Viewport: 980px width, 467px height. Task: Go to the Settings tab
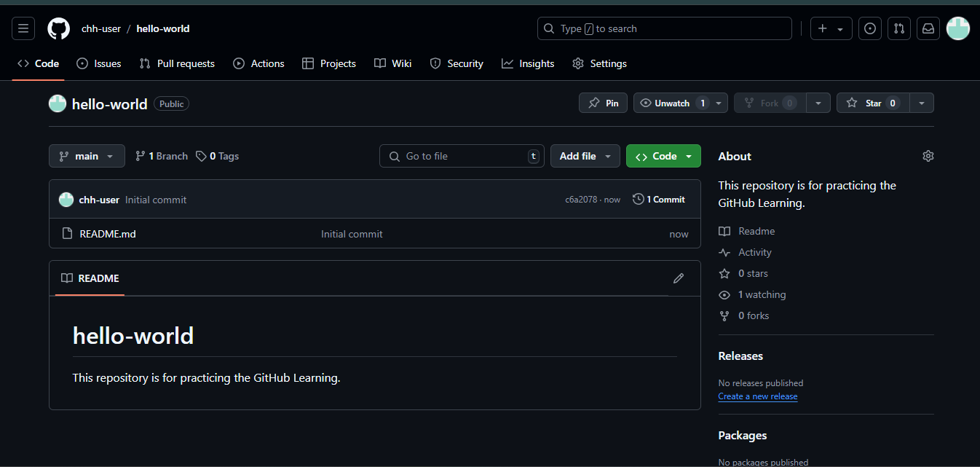[599, 63]
